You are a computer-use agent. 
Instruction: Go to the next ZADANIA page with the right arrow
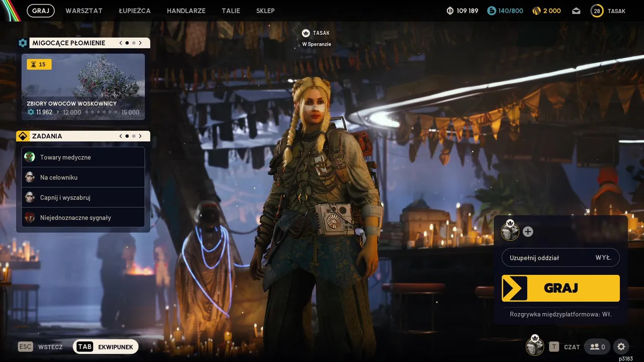(140, 136)
